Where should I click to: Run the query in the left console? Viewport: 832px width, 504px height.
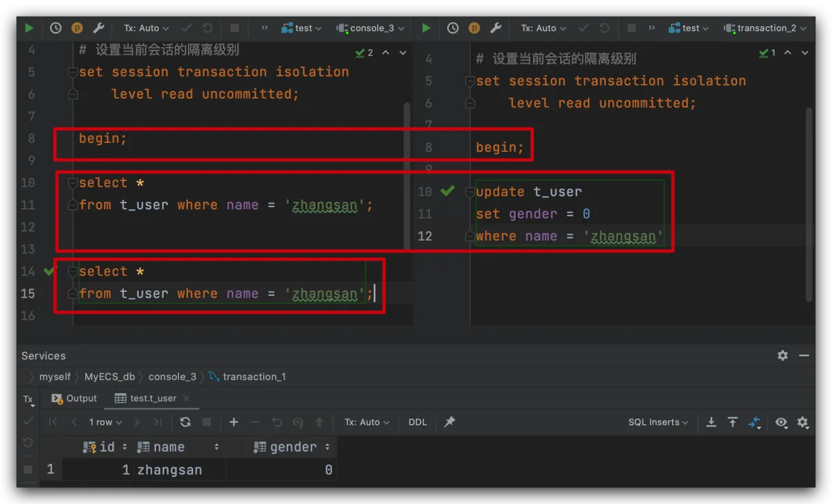(28, 28)
